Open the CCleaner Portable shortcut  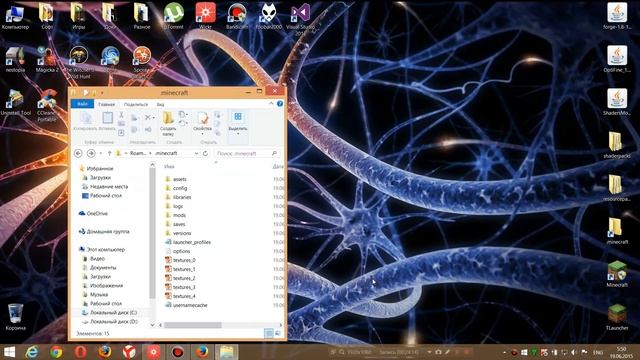(47, 105)
